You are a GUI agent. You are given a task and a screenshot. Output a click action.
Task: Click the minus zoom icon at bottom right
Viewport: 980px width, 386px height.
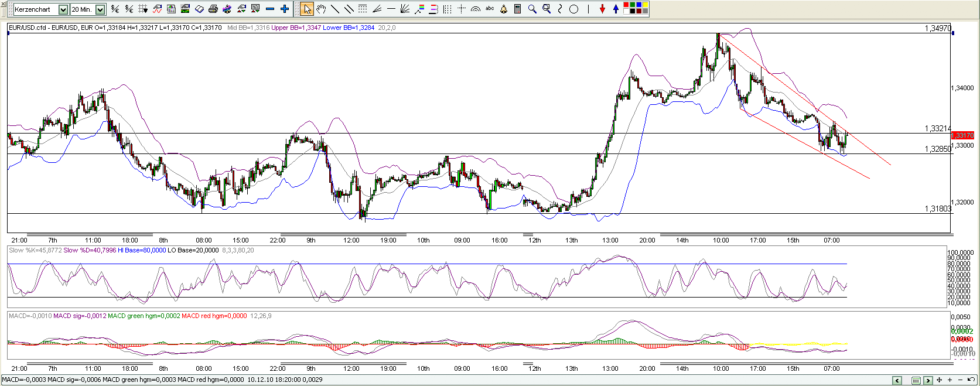[960, 380]
